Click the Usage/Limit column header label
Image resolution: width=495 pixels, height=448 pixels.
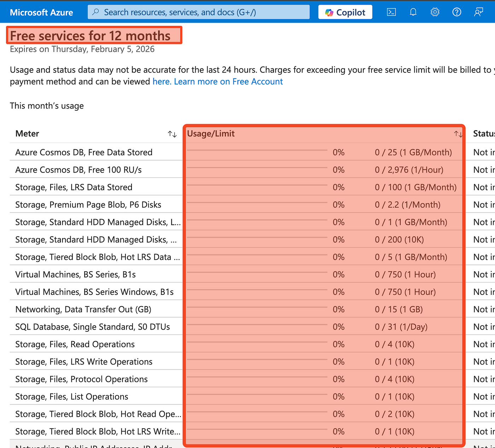click(x=211, y=134)
